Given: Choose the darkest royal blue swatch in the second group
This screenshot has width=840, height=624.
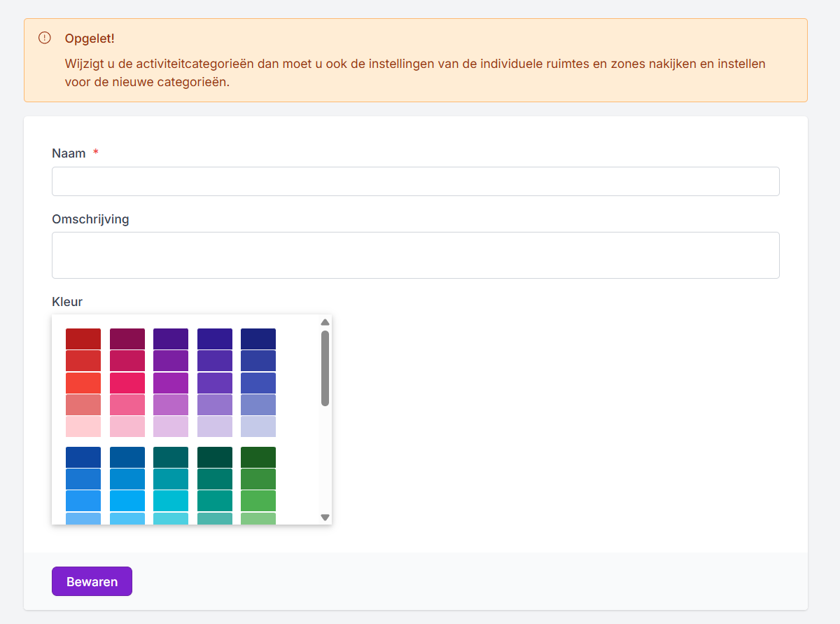Looking at the screenshot, I should [x=83, y=457].
